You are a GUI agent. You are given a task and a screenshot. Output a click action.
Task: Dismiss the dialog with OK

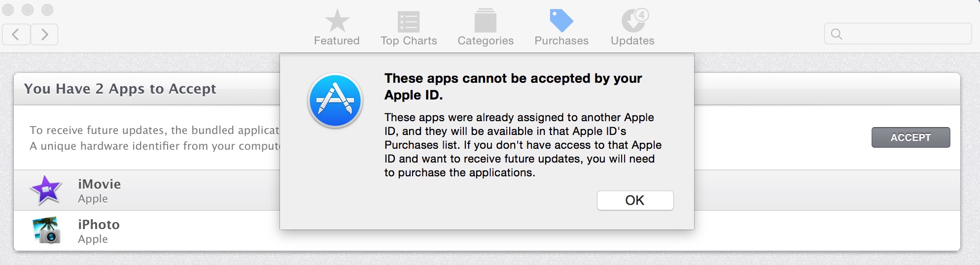[635, 200]
